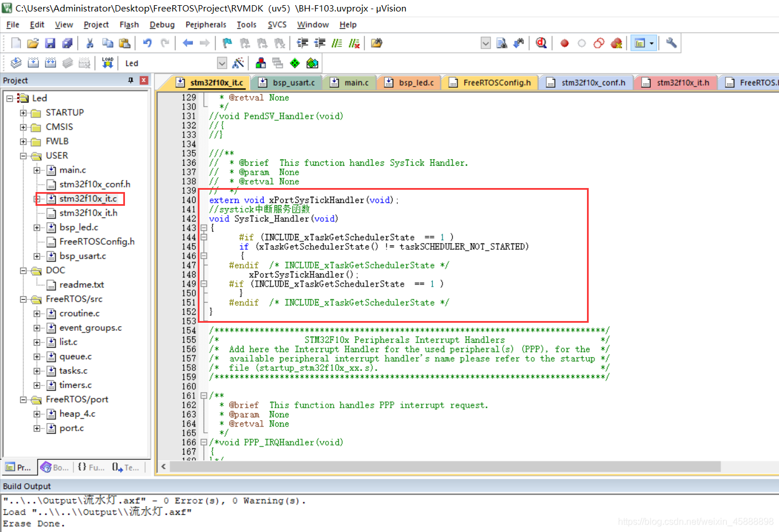Image resolution: width=779 pixels, height=532 pixels.
Task: Open the target selection dropdown next to Led
Action: coord(222,63)
